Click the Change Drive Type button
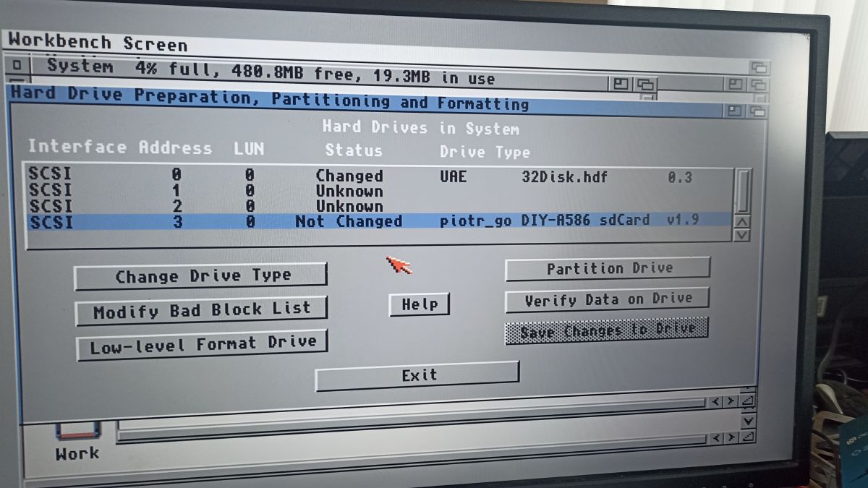The width and height of the screenshot is (868, 488). click(201, 275)
